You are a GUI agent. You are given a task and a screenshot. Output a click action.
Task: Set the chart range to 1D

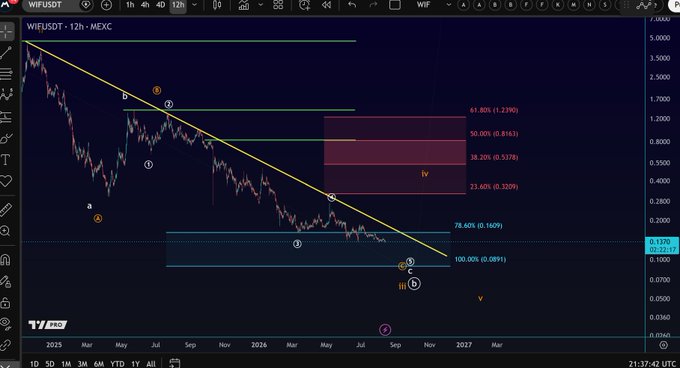click(34, 364)
